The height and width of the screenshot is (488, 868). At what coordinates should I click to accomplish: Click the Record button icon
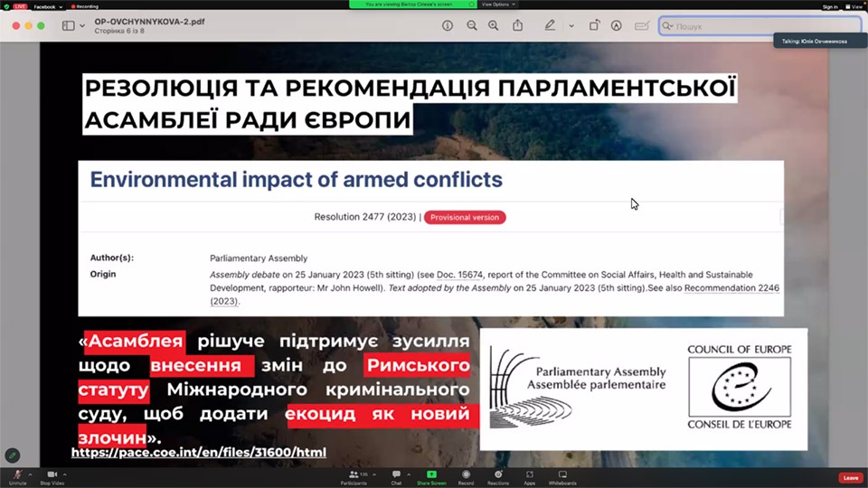(x=466, y=474)
